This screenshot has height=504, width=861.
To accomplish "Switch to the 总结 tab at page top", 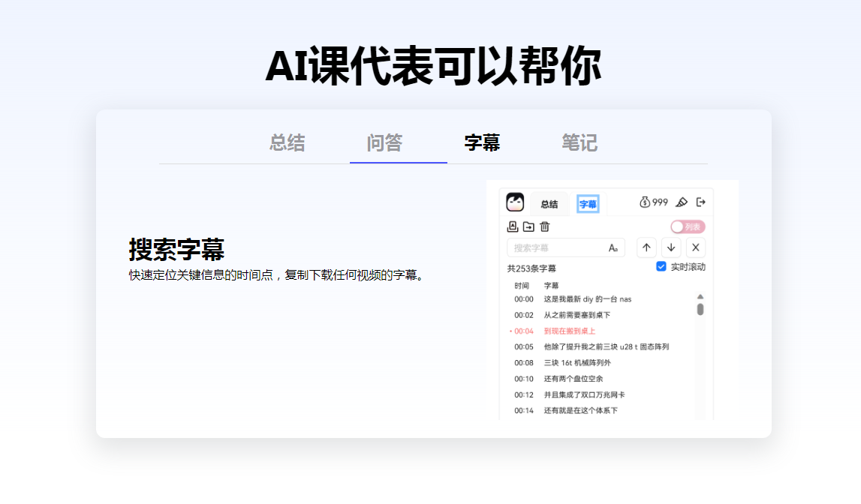I will pyautogui.click(x=287, y=143).
